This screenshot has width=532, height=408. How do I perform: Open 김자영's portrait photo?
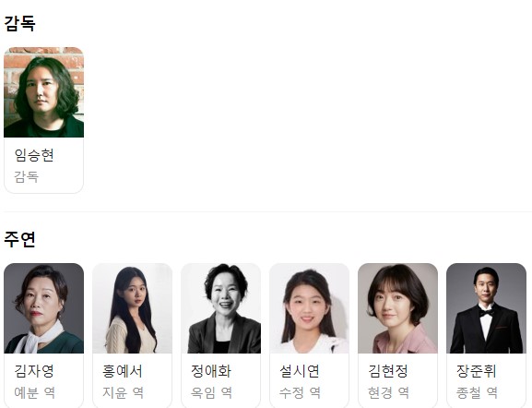pos(43,308)
